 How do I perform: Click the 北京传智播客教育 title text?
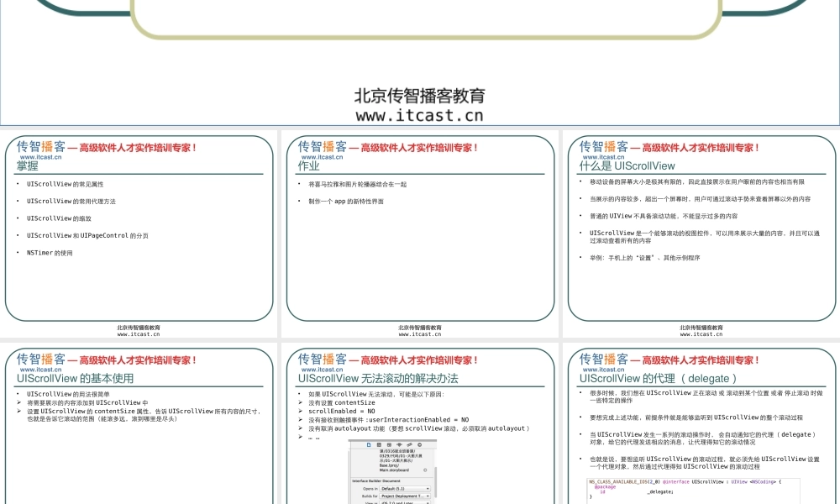tap(419, 96)
